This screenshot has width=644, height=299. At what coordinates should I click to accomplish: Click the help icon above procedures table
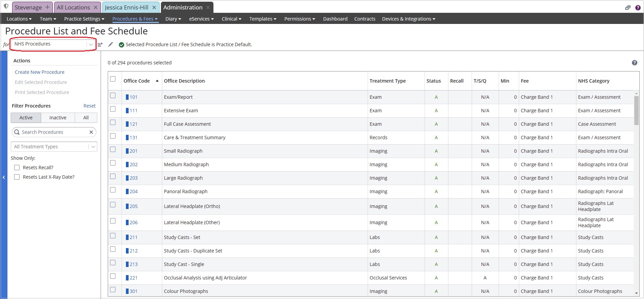click(634, 63)
